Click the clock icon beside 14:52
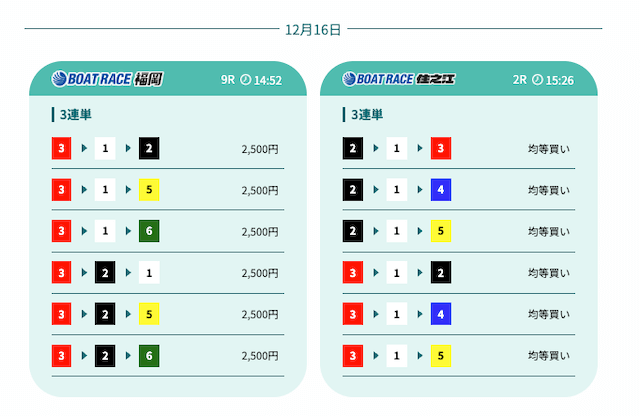This screenshot has width=640, height=416. click(x=246, y=80)
